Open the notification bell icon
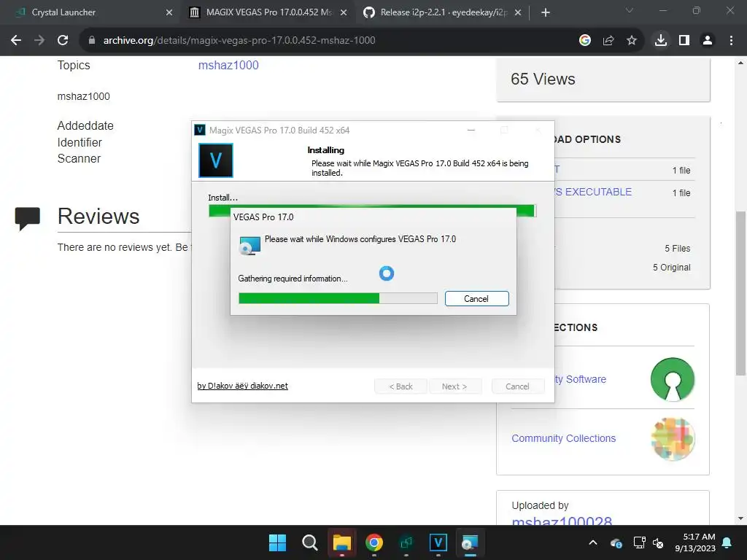Screen dimensions: 747x560 pos(727,542)
